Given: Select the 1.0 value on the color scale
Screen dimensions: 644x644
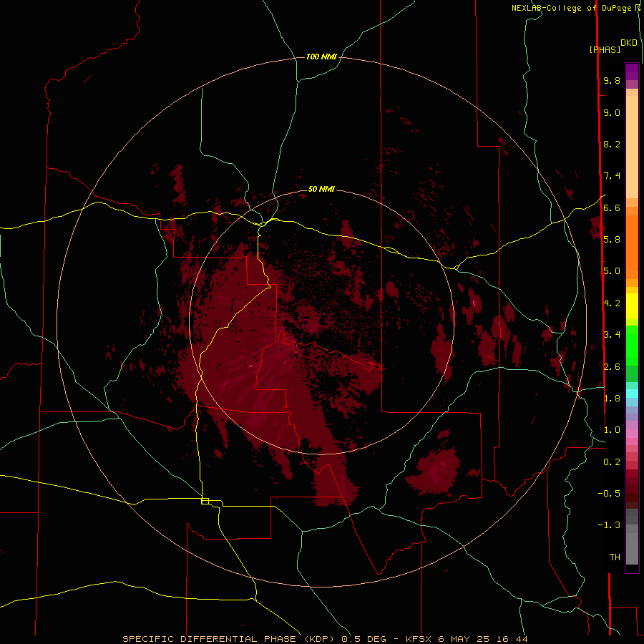Looking at the screenshot, I should (x=612, y=430).
